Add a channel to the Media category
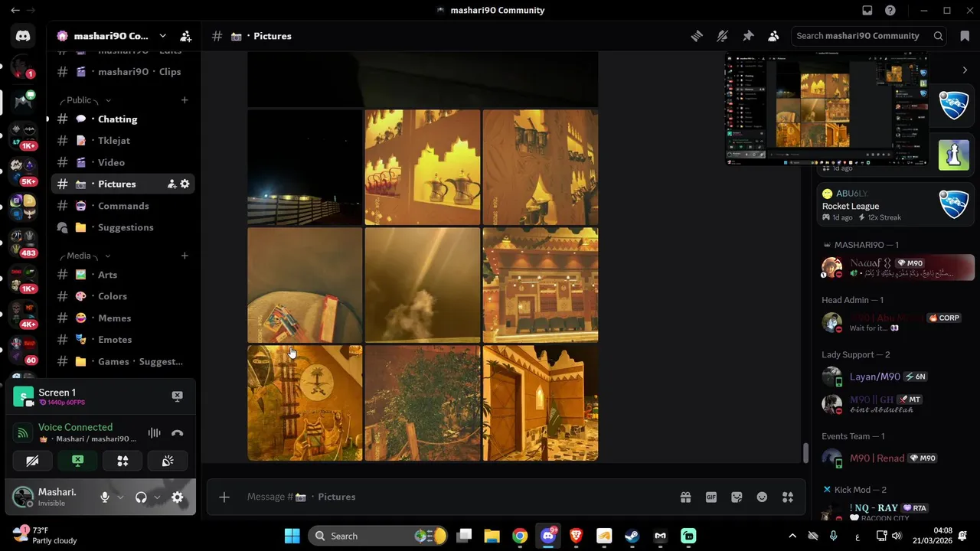Viewport: 980px width, 551px height. (x=185, y=256)
